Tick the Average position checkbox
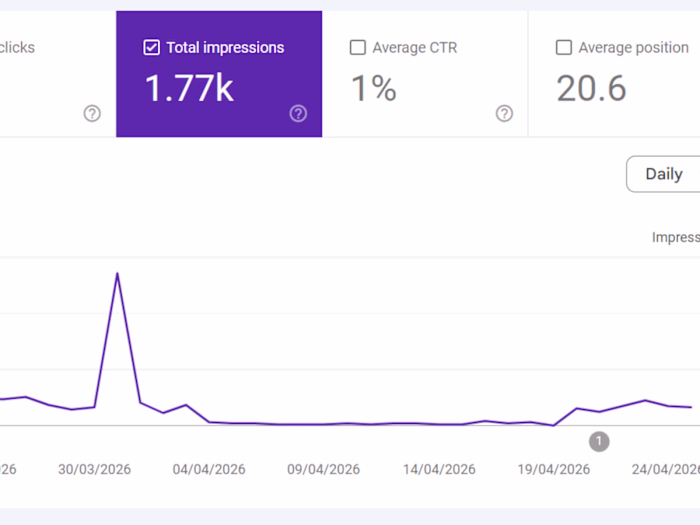700x525 pixels. click(564, 47)
